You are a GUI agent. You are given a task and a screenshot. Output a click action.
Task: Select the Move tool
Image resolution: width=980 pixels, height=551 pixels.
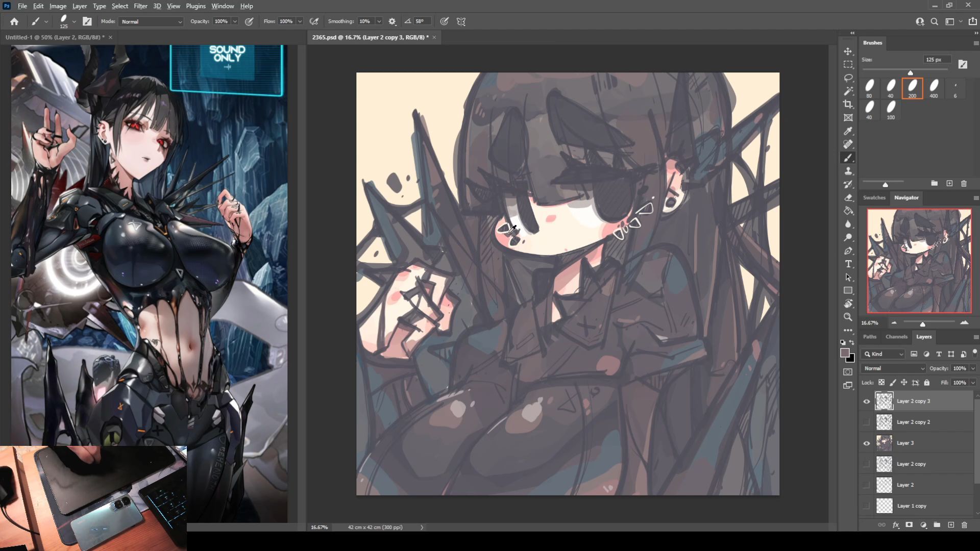848,52
